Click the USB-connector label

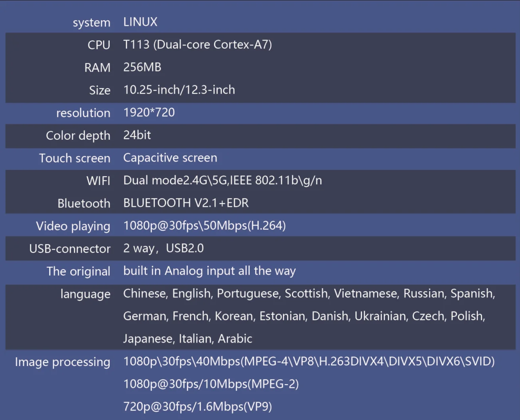(x=70, y=249)
